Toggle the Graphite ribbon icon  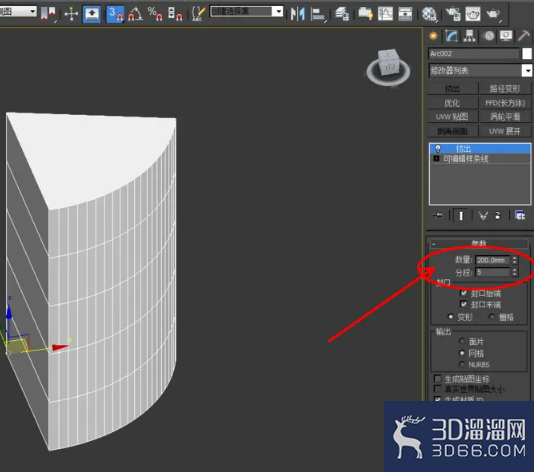pos(365,14)
